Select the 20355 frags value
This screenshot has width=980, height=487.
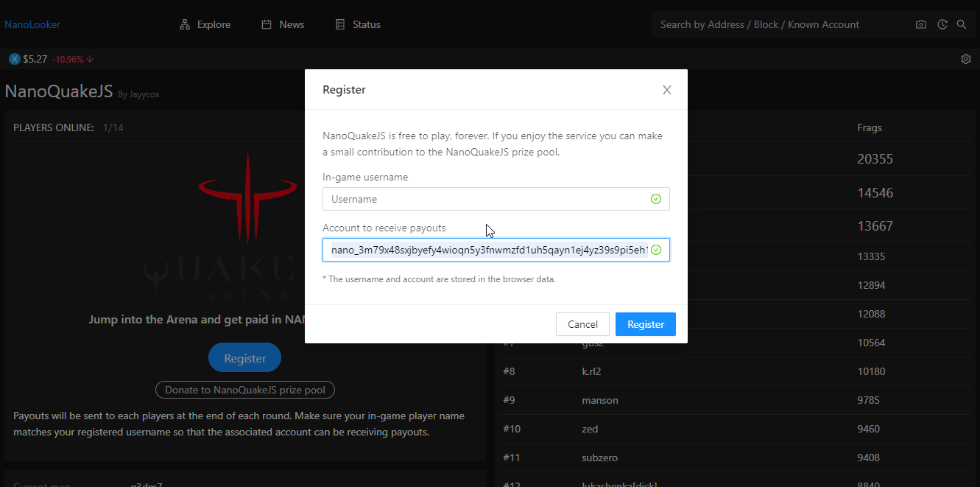(x=875, y=159)
